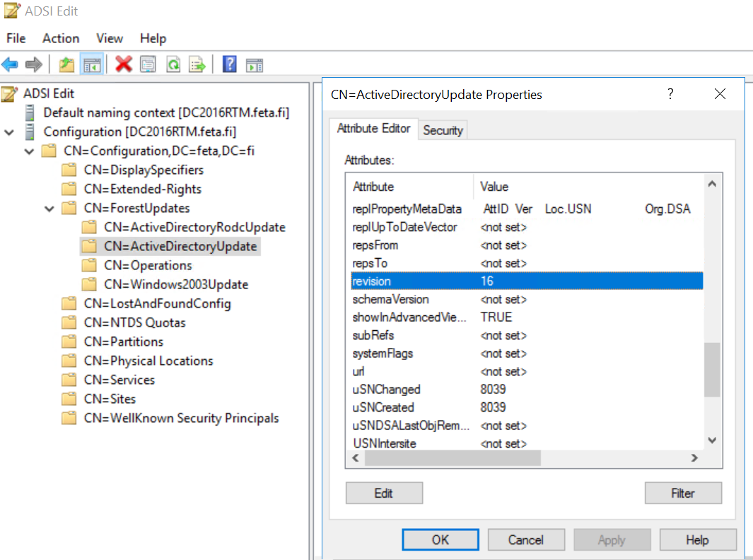Click the Cancel button in Properties dialog
The image size is (753, 560).
(x=525, y=539)
